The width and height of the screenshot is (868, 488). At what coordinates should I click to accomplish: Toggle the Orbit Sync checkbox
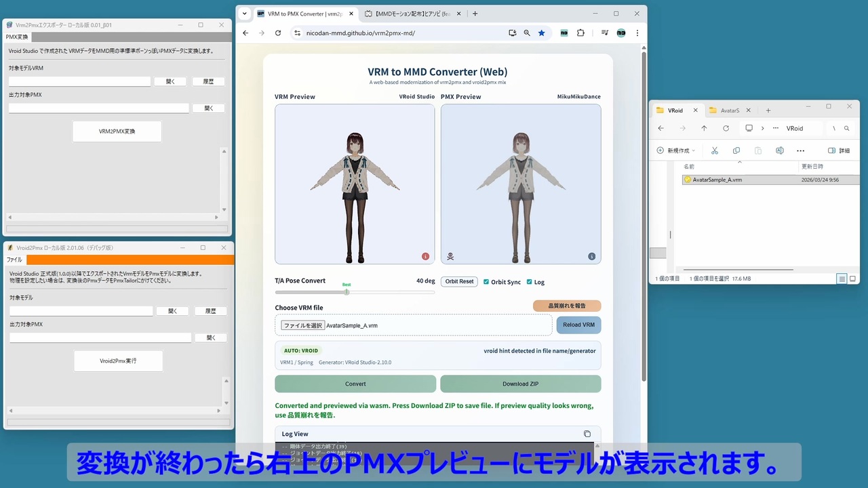(486, 282)
